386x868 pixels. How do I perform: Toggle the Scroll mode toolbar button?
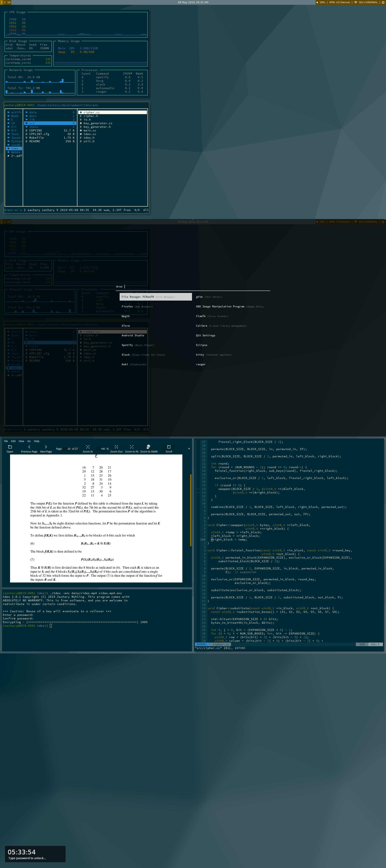click(x=169, y=447)
